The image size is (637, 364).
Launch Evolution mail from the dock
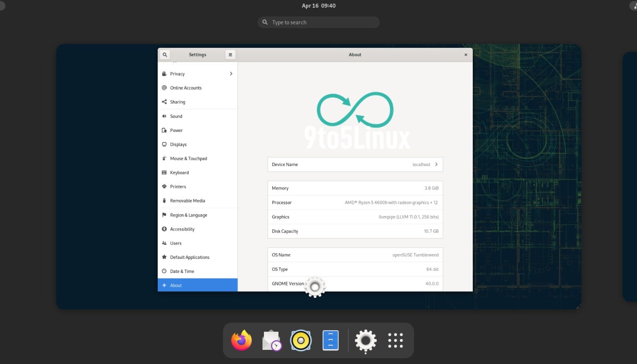coord(272,340)
